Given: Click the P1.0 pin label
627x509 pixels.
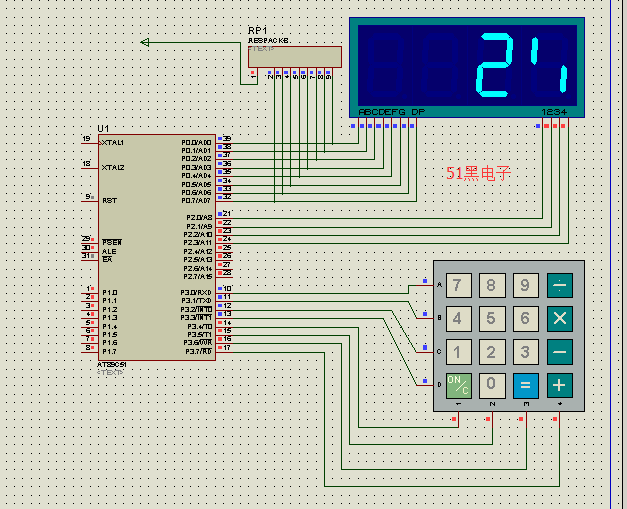Looking at the screenshot, I should tap(110, 293).
